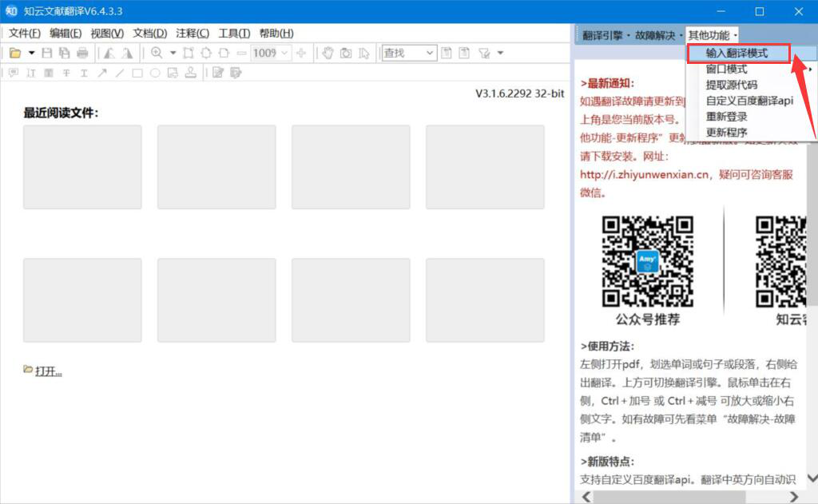818x504 pixels.
Task: Expand the 查找 search combo box
Action: coord(430,53)
